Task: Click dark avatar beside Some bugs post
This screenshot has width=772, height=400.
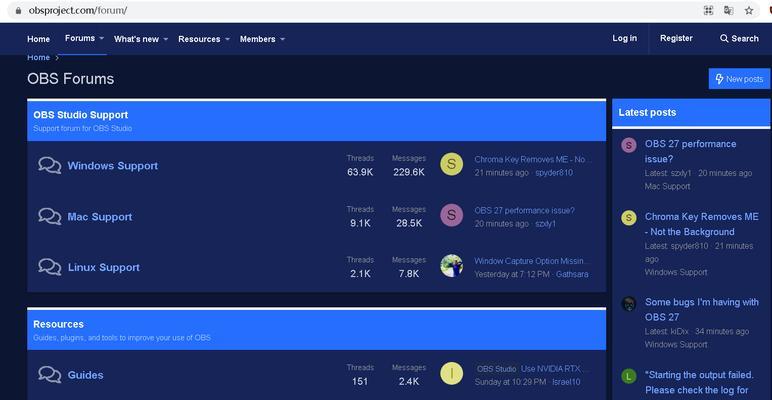Action: point(629,303)
